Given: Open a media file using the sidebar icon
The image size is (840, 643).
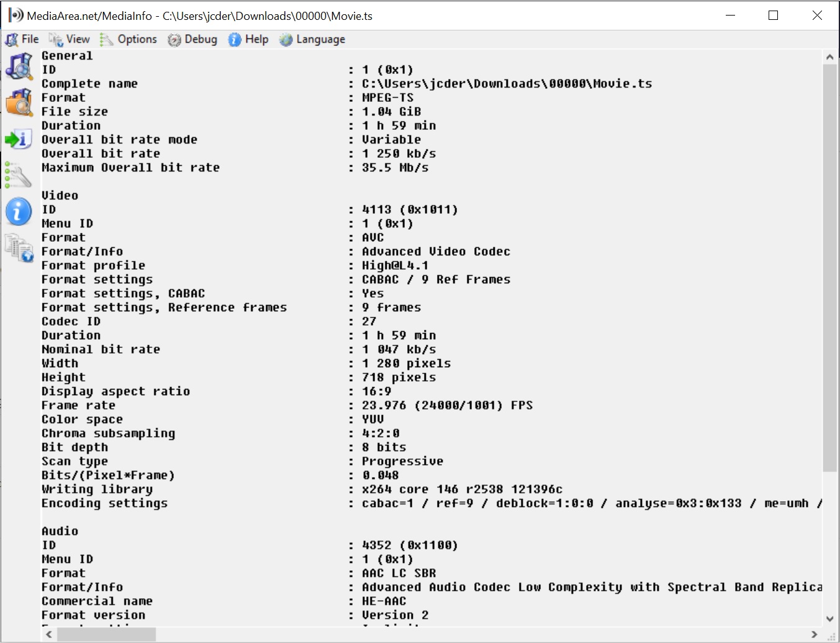Looking at the screenshot, I should [19, 66].
